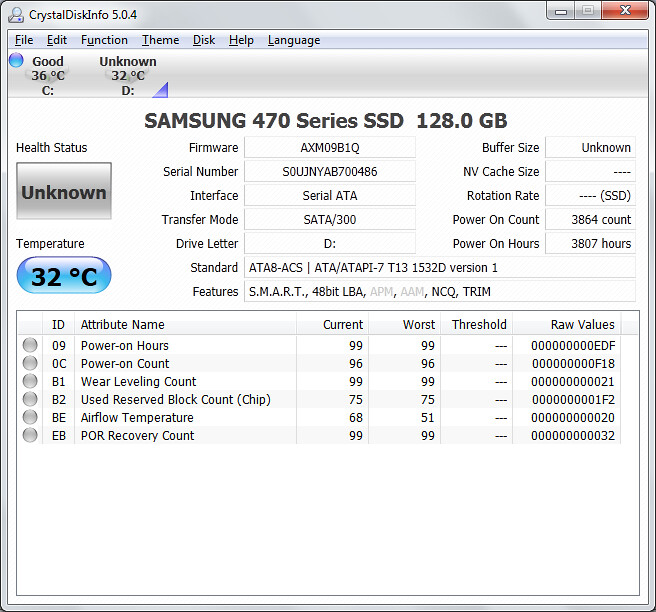Click the Standard field ATA8-ACS
The height and width of the screenshot is (612, 656).
(440, 267)
